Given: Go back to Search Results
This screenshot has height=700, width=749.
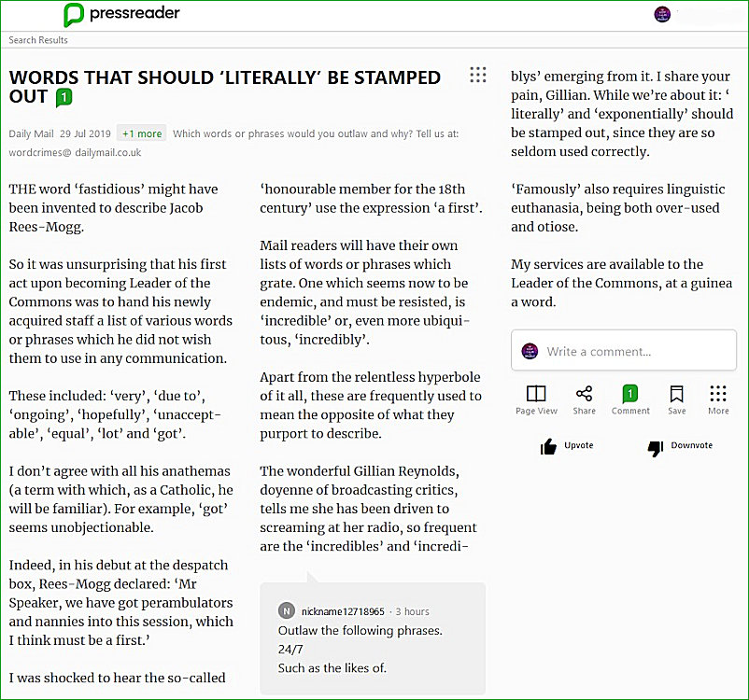Looking at the screenshot, I should [x=38, y=40].
